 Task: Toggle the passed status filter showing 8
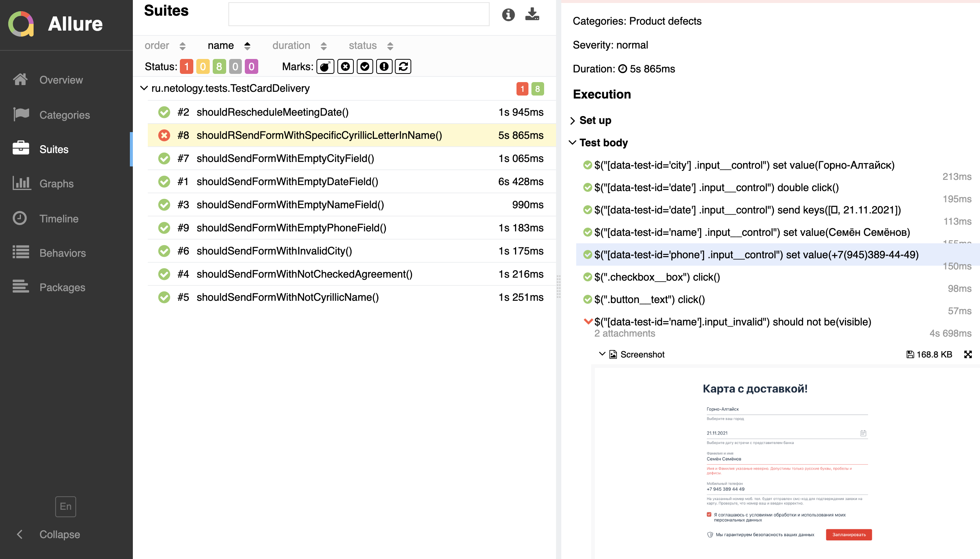[219, 66]
